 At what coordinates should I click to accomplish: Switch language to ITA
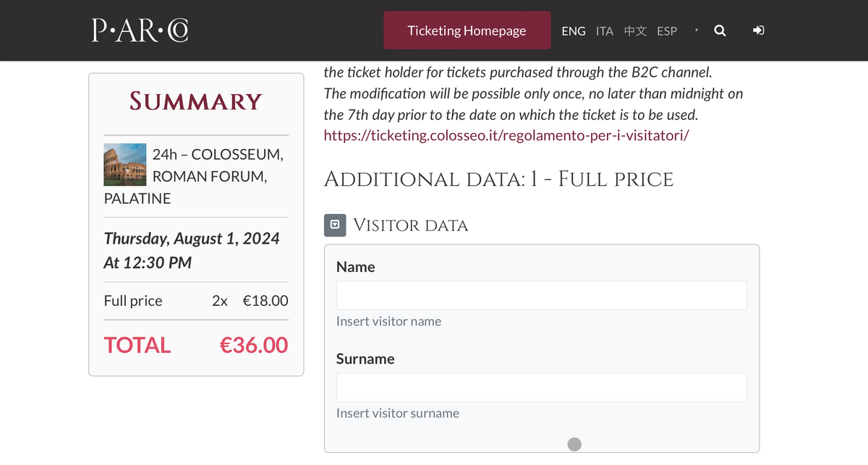(605, 31)
